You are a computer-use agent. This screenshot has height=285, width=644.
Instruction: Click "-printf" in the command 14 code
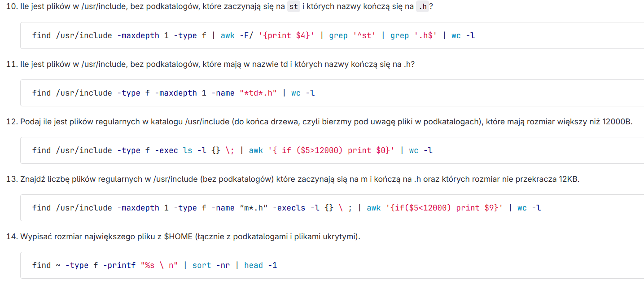pyautogui.click(x=119, y=265)
